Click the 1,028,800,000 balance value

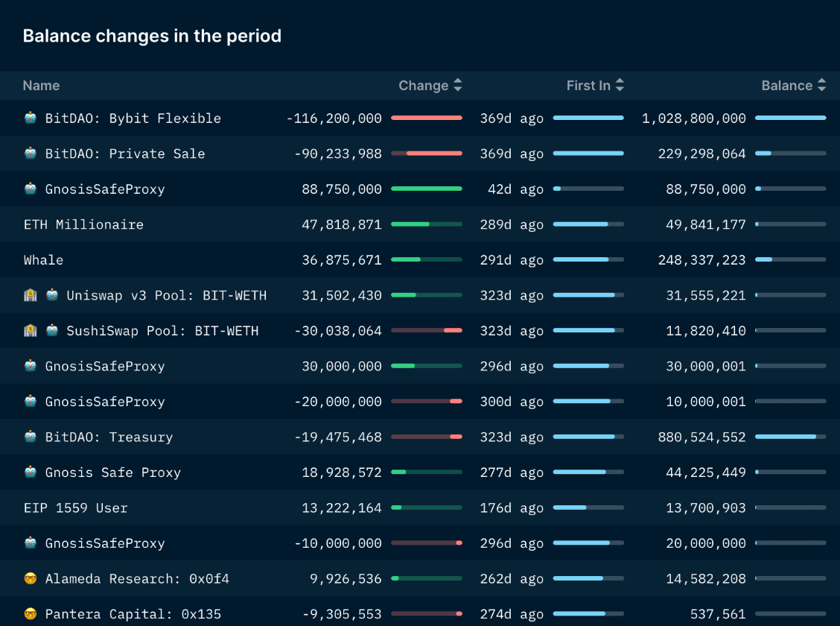[693, 118]
